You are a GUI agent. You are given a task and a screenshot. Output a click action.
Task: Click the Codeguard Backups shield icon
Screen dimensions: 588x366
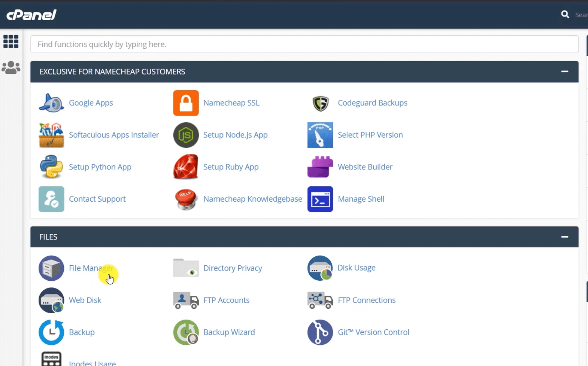tap(320, 103)
